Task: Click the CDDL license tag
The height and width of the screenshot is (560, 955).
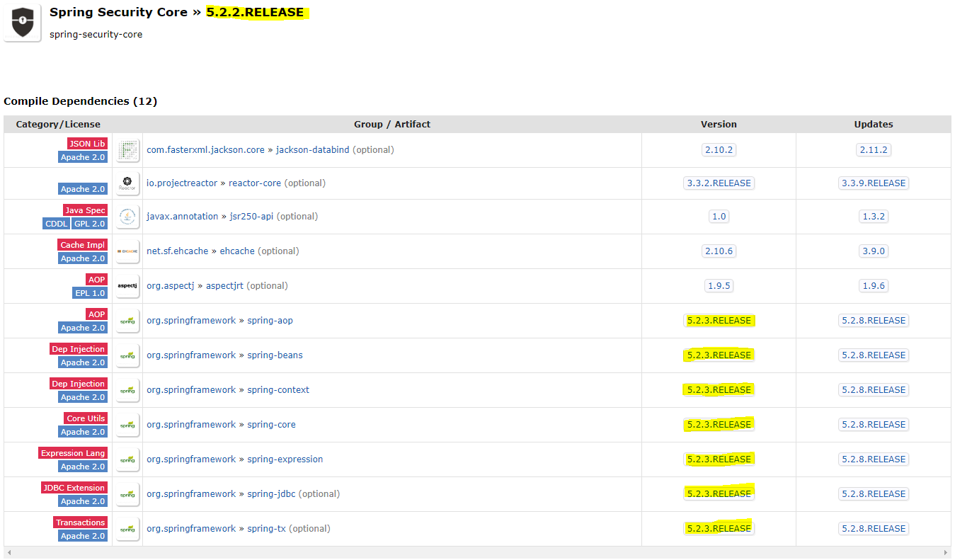Action: 57,224
